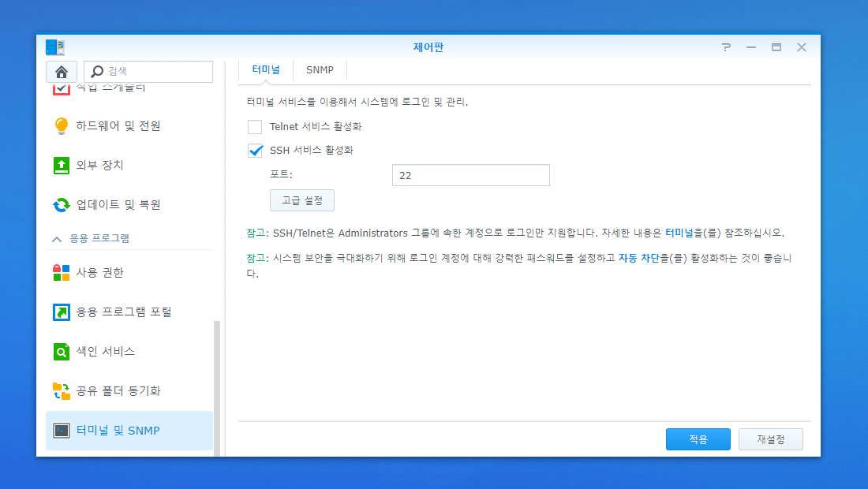Open 공유 폴더 동기화 in sidebar
Viewport: 868px width, 489px height.
(x=129, y=391)
